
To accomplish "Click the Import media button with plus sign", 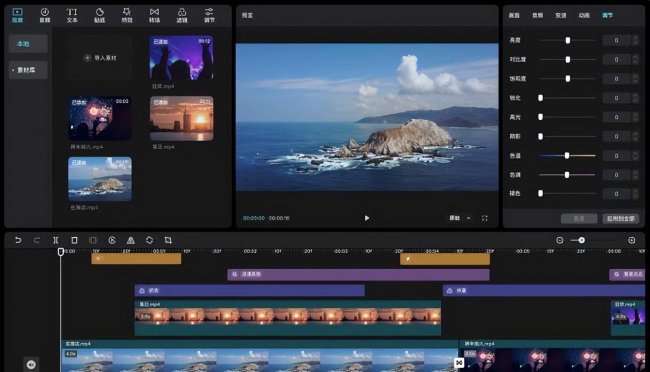I will click(100, 58).
